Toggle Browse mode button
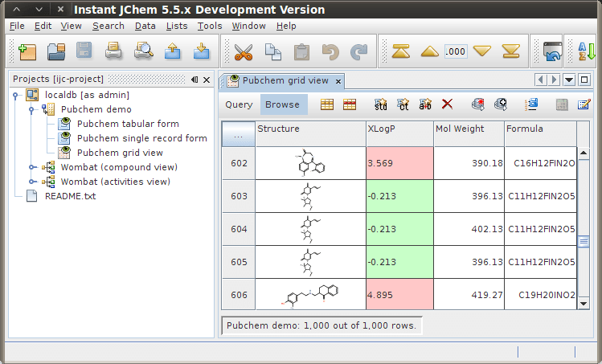The height and width of the screenshot is (364, 602). 282,104
